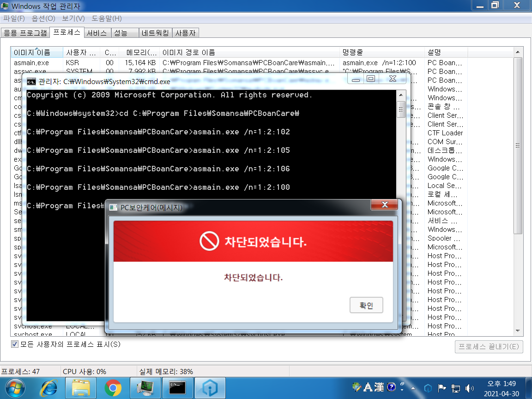
Task: Open the 옵션(O) menu
Action: pos(43,18)
